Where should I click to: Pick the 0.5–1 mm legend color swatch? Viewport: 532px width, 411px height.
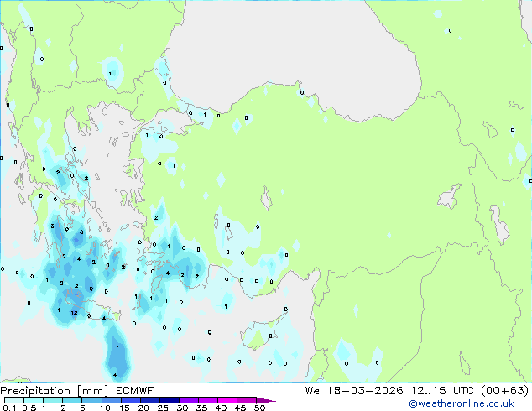(34, 400)
